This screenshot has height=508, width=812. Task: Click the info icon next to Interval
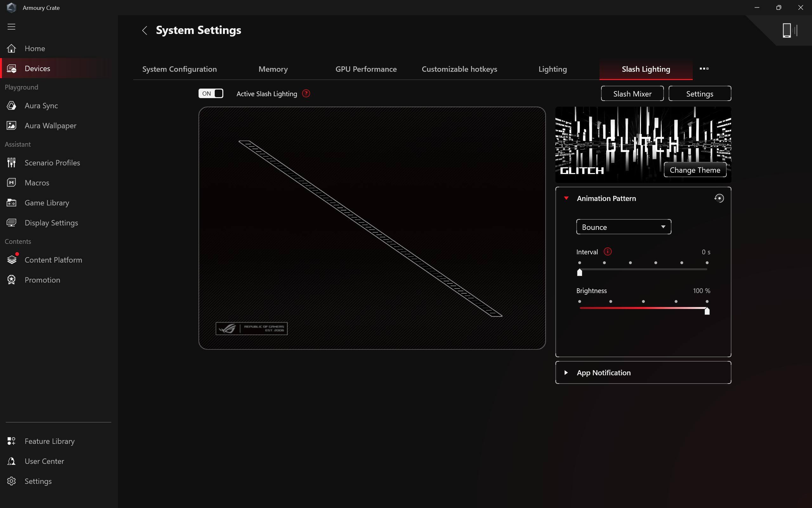click(x=608, y=252)
